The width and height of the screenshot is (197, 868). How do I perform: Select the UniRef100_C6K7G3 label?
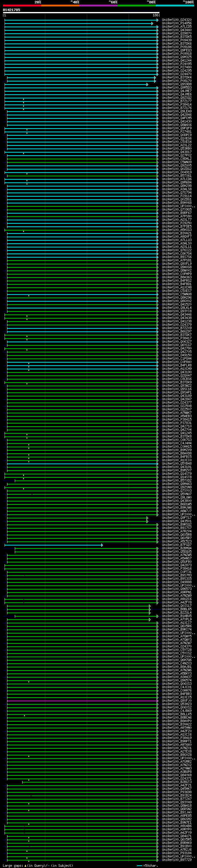177,440
